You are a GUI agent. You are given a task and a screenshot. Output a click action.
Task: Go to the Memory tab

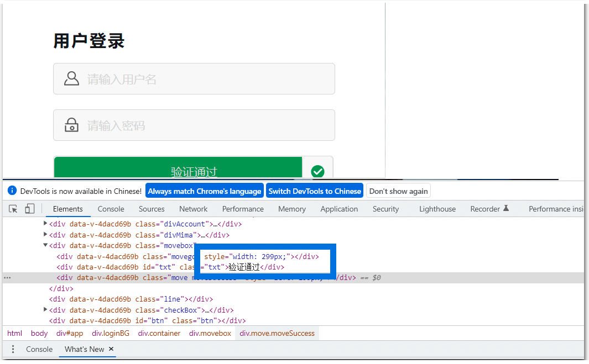pyautogui.click(x=292, y=209)
